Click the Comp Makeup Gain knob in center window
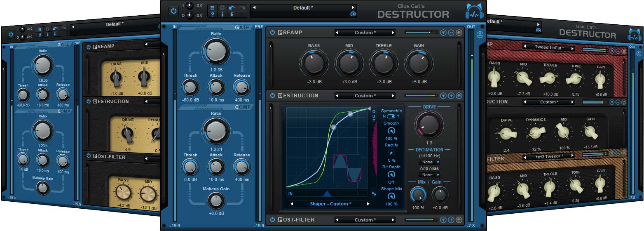 (216, 201)
